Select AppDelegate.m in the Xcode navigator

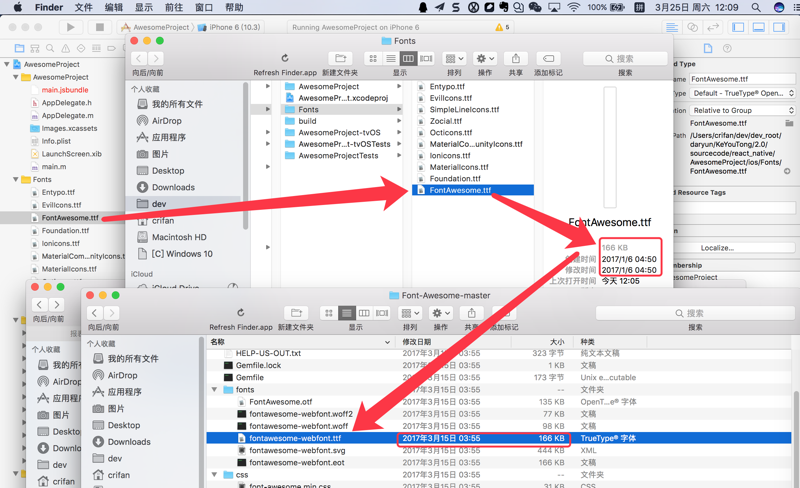[67, 115]
